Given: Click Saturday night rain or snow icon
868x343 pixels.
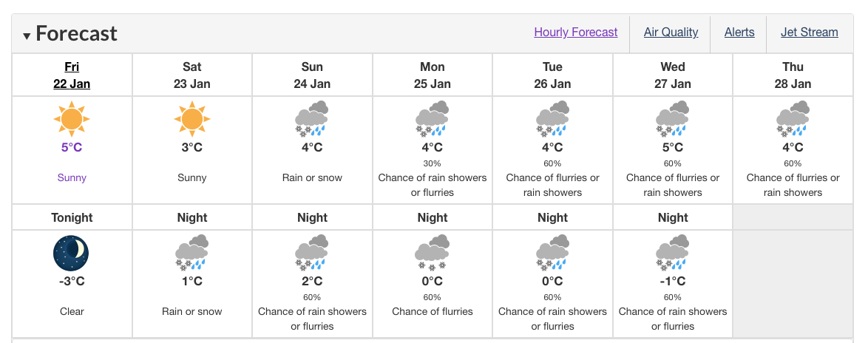Looking at the screenshot, I should pyautogui.click(x=192, y=253).
